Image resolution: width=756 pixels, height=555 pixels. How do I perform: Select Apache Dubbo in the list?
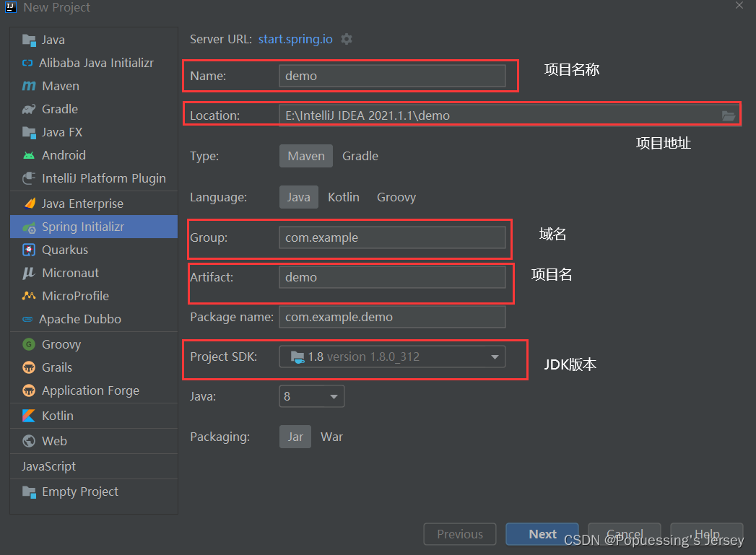pos(94,320)
